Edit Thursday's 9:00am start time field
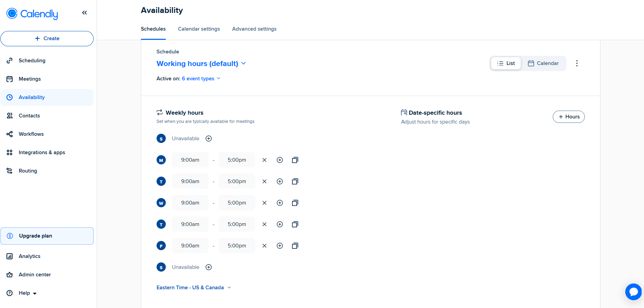 click(190, 224)
